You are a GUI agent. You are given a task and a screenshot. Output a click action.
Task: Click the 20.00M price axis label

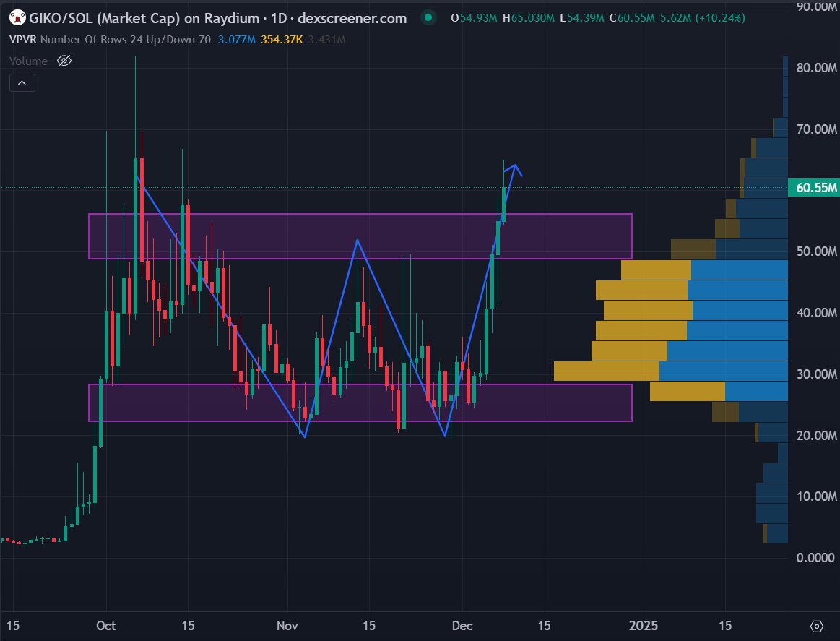tap(816, 435)
